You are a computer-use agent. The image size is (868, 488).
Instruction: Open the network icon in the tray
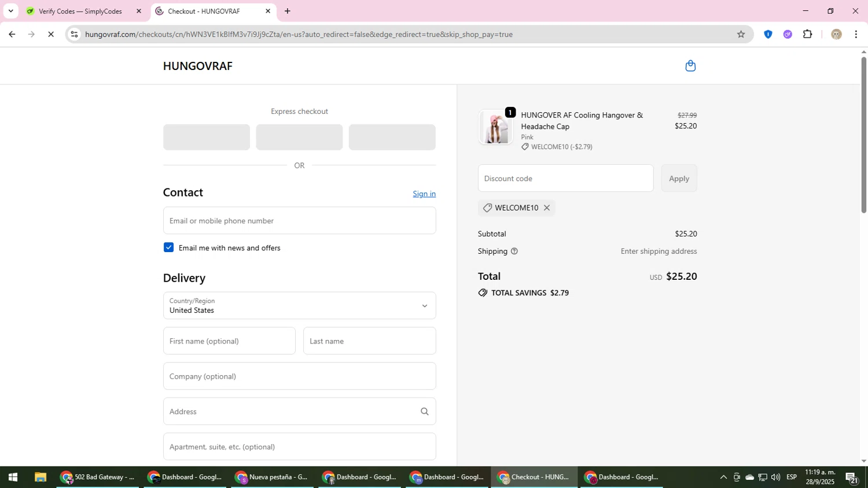point(763,477)
